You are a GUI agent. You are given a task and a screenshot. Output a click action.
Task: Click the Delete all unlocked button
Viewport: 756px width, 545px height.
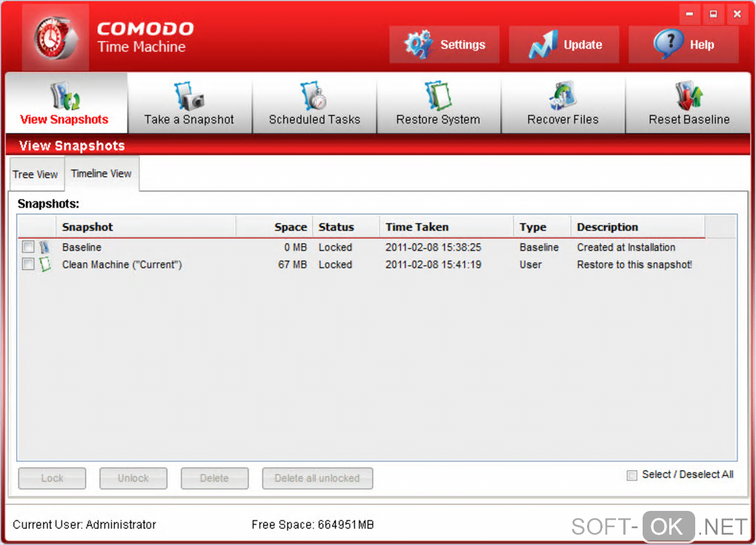(317, 478)
